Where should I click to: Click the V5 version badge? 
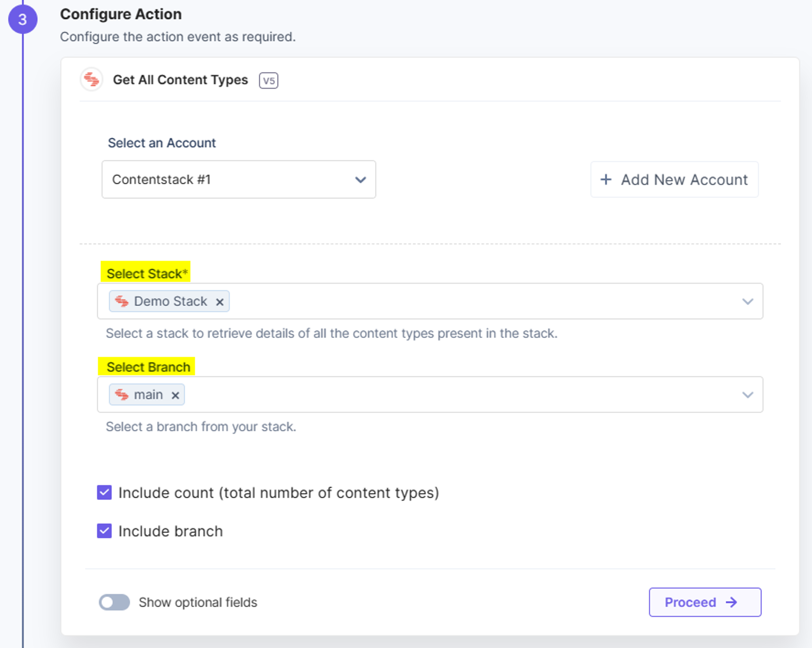(269, 81)
